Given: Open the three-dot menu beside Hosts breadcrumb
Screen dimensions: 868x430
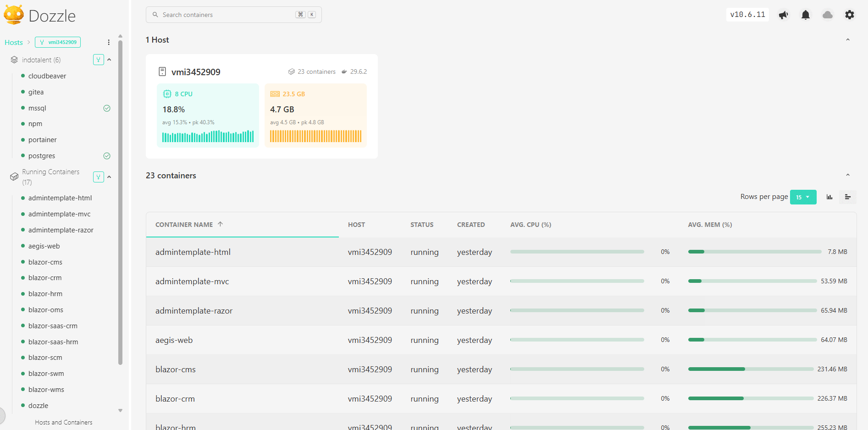Looking at the screenshot, I should click(x=109, y=42).
